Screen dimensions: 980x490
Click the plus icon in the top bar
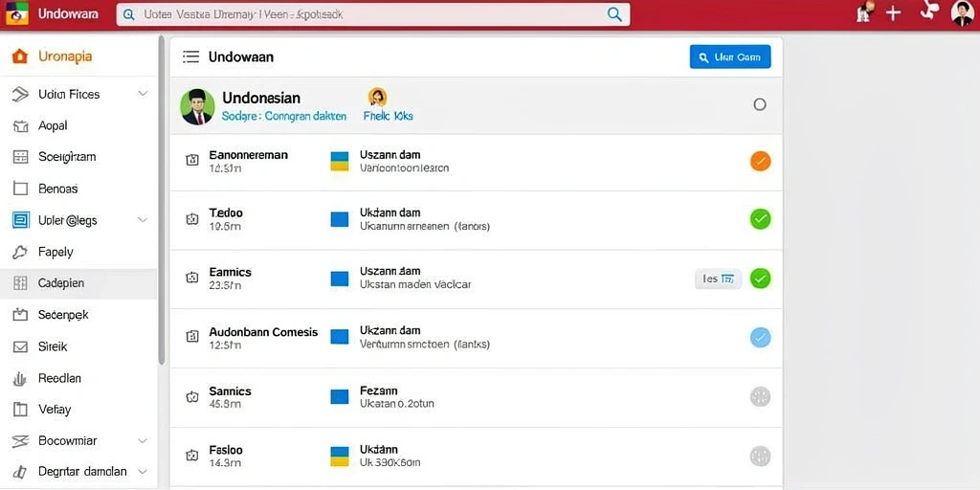[894, 13]
